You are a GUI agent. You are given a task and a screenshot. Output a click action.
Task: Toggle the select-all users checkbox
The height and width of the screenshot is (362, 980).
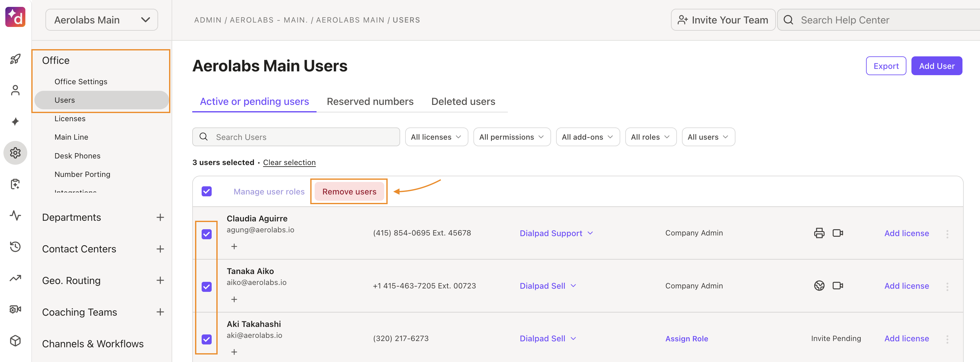point(207,191)
